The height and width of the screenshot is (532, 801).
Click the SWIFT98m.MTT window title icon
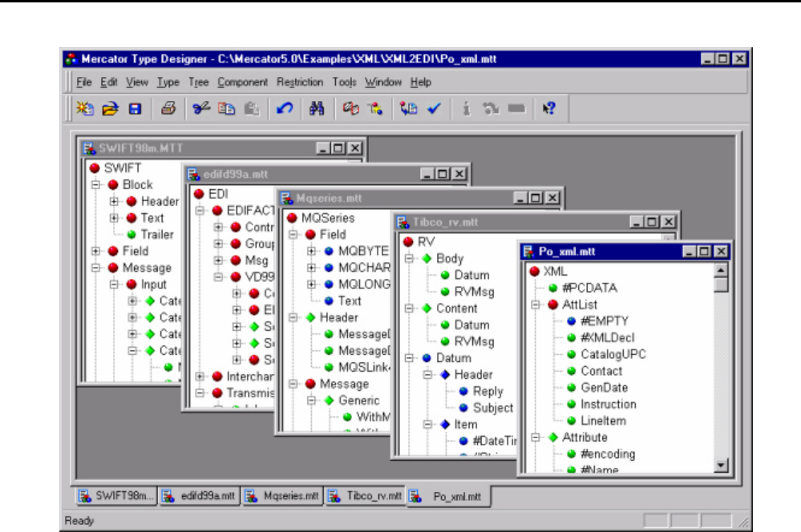89,148
